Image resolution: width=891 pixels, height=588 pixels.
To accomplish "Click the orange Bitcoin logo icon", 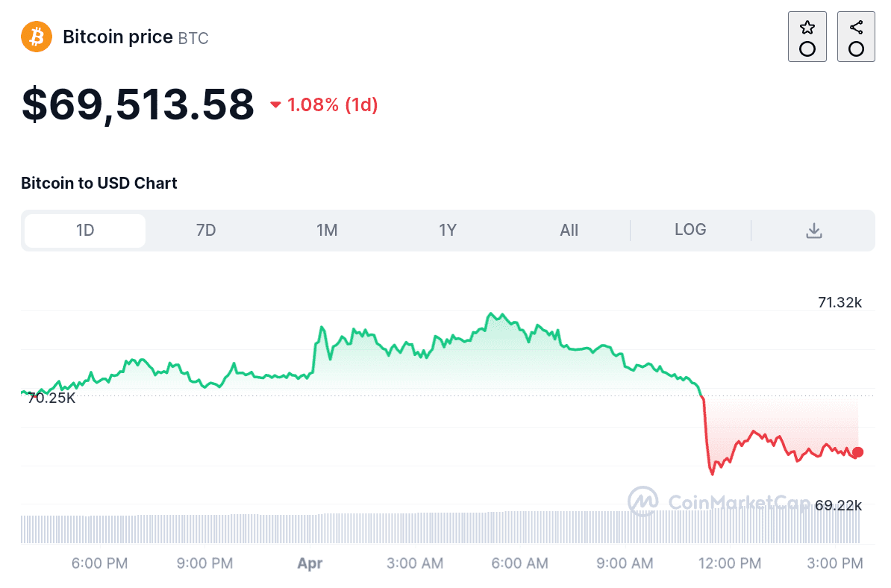I will 37,37.
